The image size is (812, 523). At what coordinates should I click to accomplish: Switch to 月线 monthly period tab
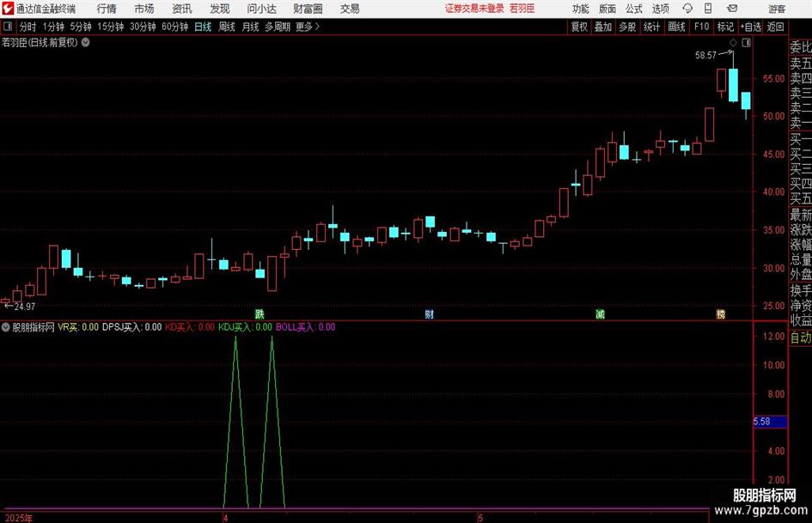click(251, 27)
